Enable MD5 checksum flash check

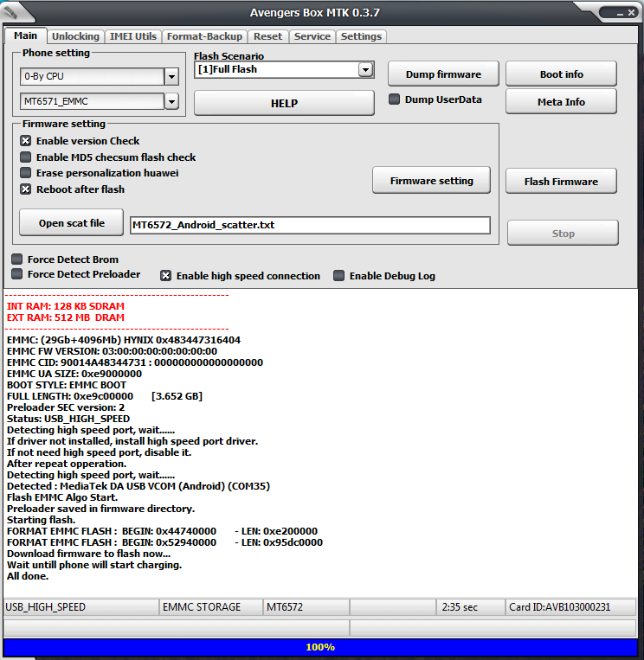pos(26,157)
